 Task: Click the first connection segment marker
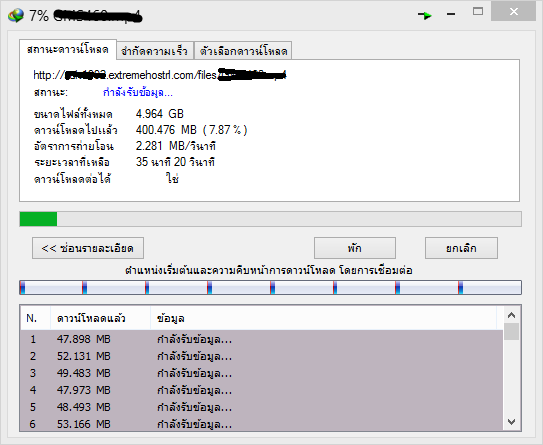(23, 288)
